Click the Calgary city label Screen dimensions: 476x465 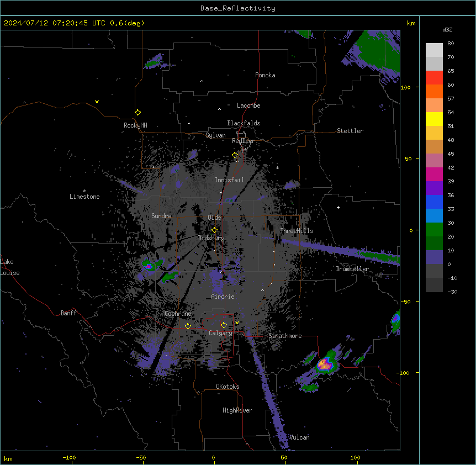pyautogui.click(x=220, y=333)
